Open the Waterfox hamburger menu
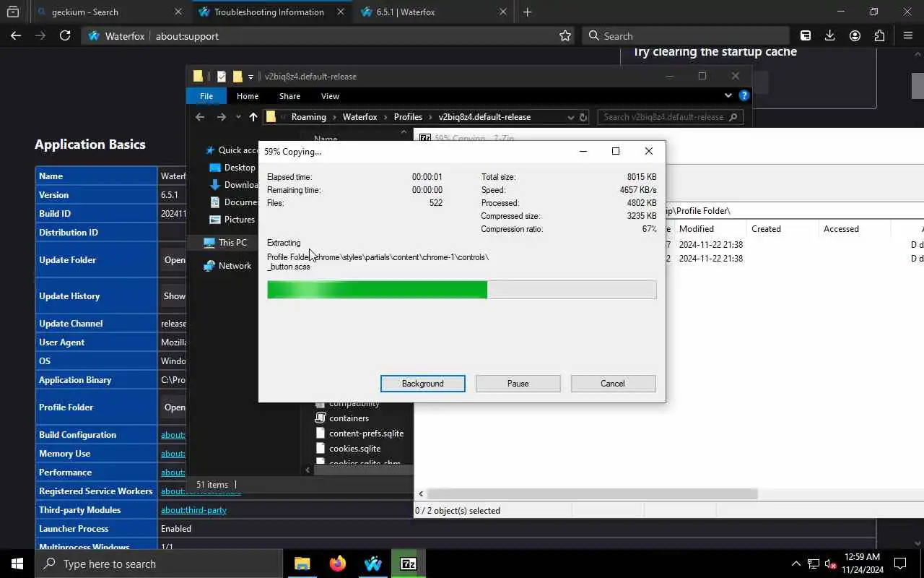 [908, 35]
